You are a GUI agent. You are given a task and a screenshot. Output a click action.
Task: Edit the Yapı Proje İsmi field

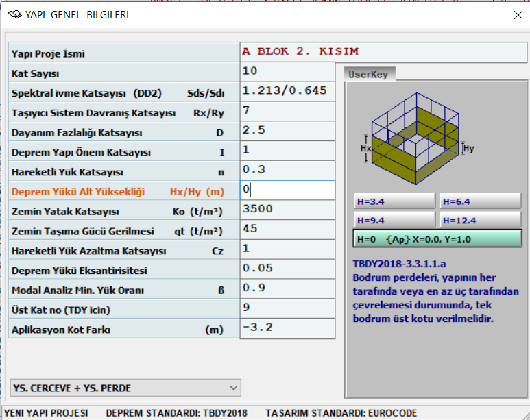click(x=383, y=52)
